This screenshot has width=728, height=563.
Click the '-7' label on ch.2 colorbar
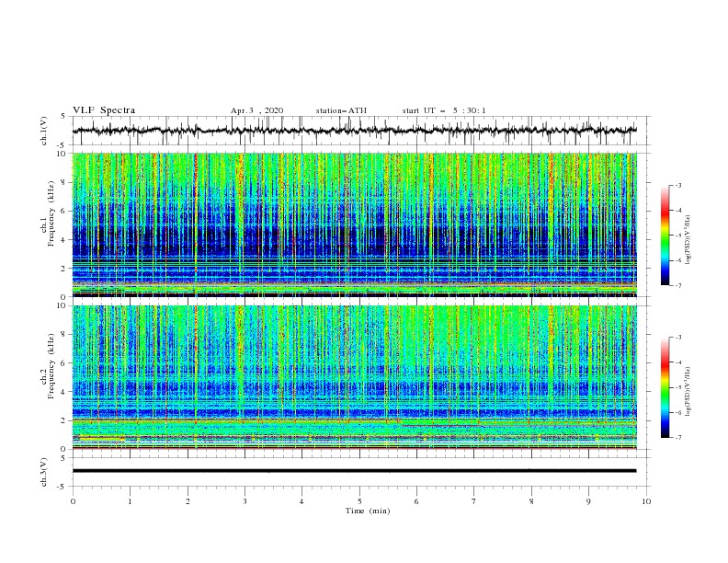677,438
